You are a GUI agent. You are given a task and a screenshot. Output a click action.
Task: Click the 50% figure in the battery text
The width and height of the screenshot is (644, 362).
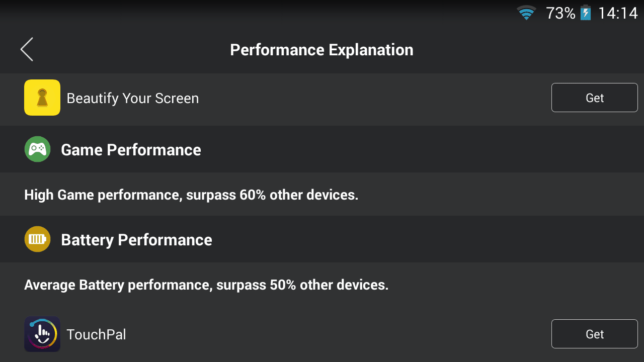[283, 285]
